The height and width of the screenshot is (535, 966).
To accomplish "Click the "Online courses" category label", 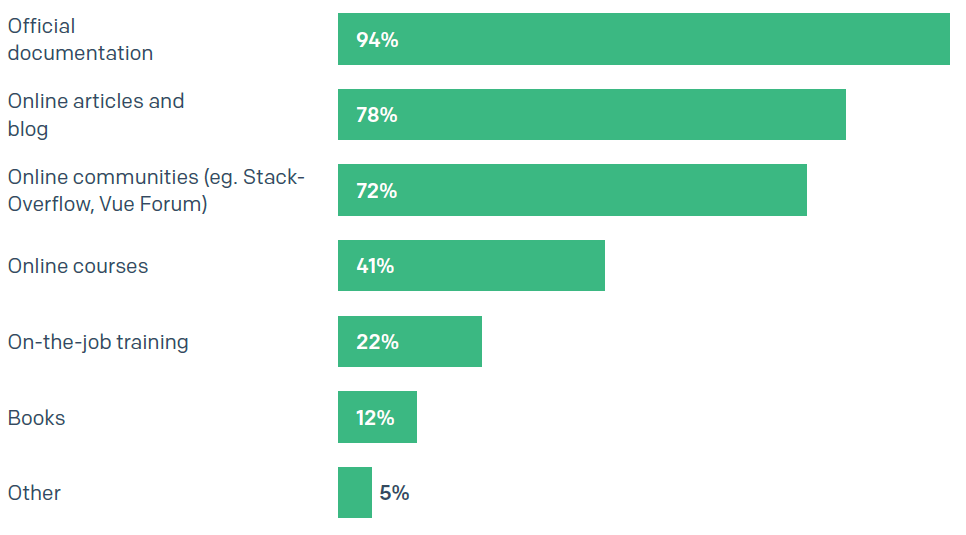I will 78,266.
